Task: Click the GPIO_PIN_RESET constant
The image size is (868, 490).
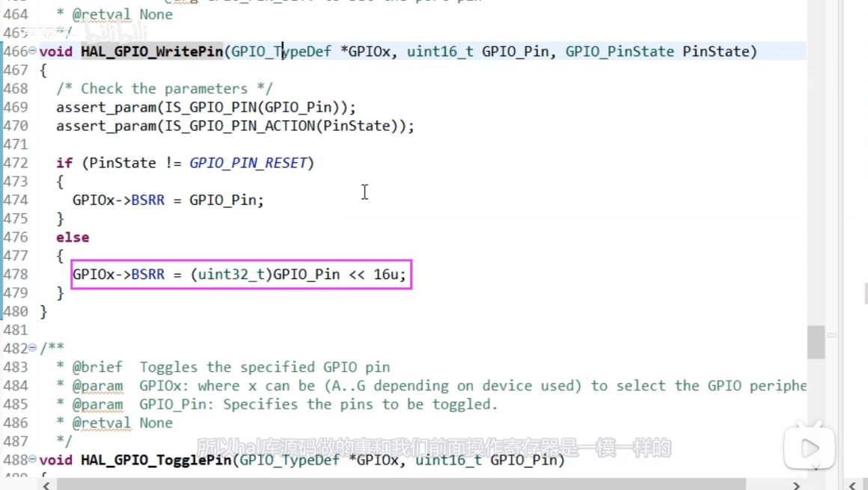Action: pyautogui.click(x=248, y=163)
